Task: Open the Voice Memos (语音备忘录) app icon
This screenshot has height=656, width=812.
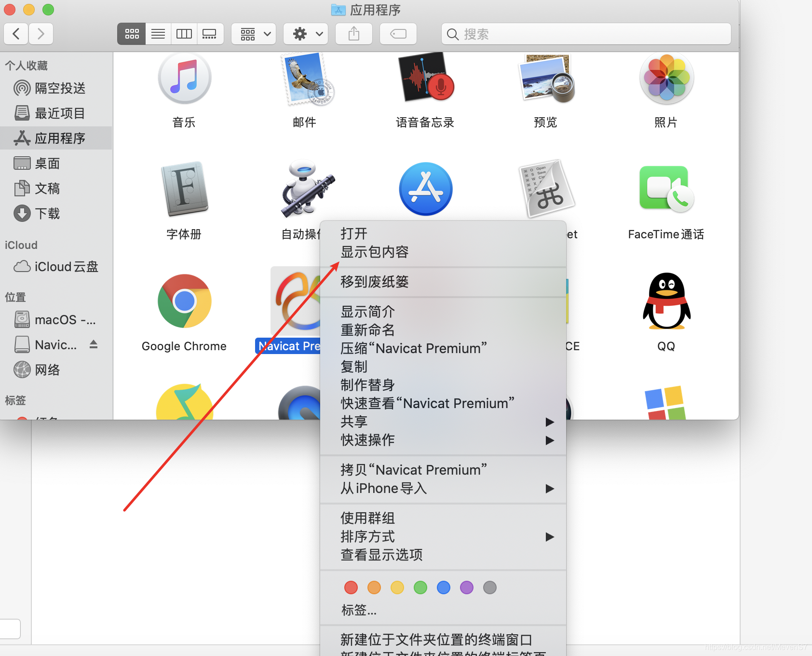Action: click(426, 77)
